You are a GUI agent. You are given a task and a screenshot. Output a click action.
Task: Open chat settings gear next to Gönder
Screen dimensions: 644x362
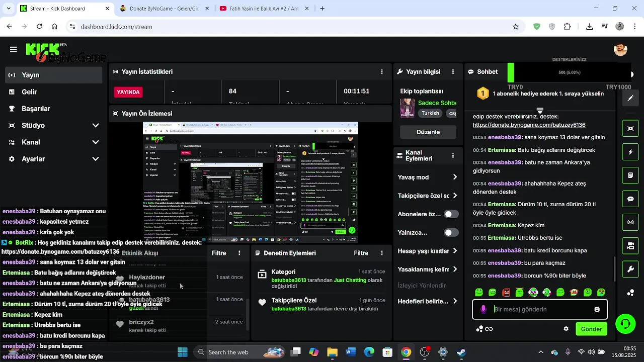click(566, 329)
